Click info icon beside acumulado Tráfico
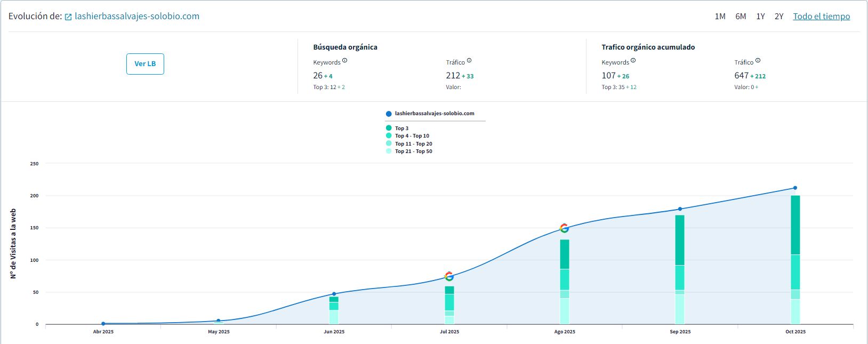Image resolution: width=868 pixels, height=344 pixels. point(758,60)
